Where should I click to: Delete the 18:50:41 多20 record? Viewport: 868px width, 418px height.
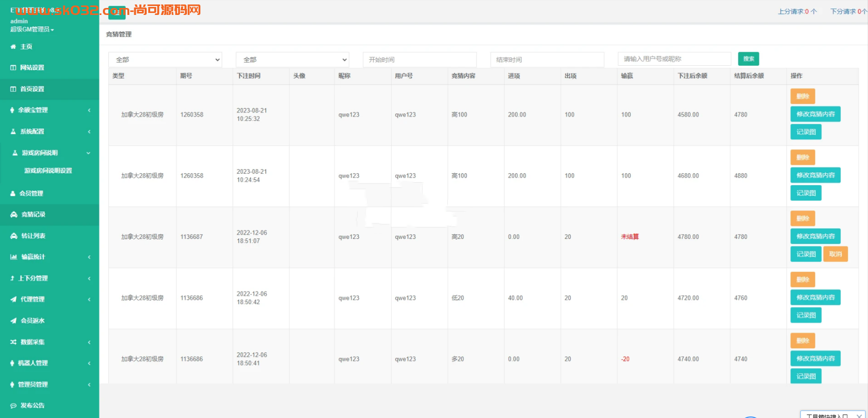pyautogui.click(x=803, y=340)
